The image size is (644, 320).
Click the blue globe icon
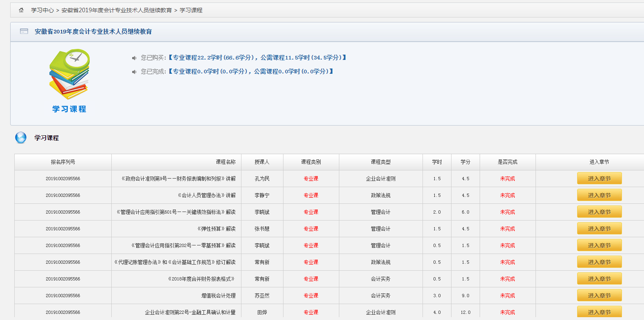[x=21, y=138]
